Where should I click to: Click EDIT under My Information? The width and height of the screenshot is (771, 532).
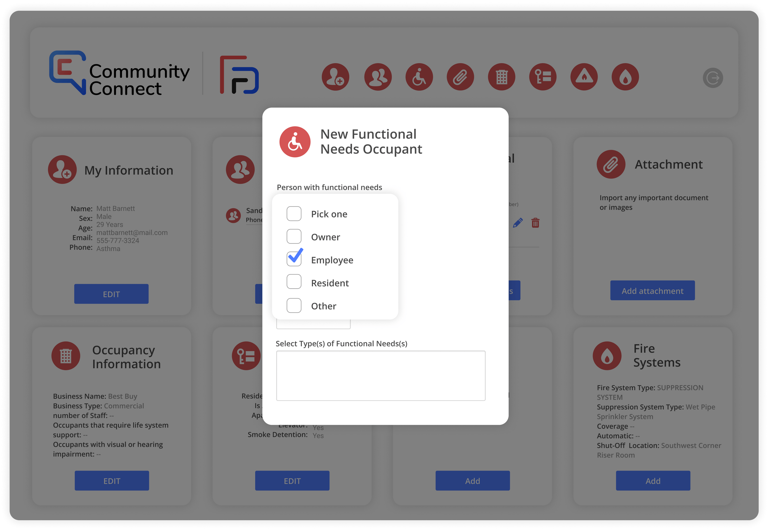click(x=111, y=294)
